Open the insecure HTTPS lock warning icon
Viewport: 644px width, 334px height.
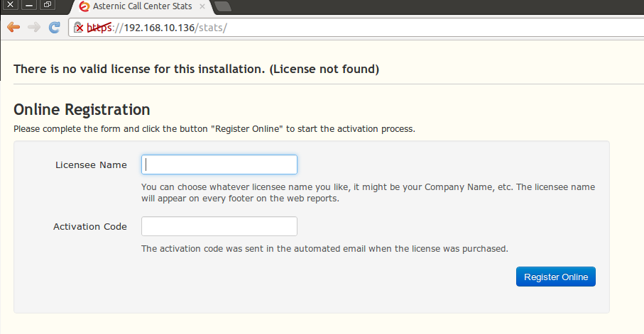pyautogui.click(x=80, y=28)
